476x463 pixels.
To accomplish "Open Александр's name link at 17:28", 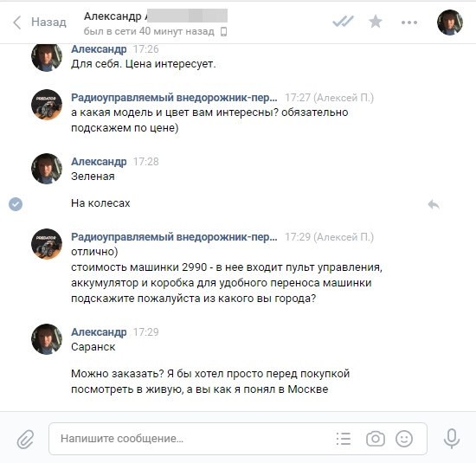I will pos(99,162).
